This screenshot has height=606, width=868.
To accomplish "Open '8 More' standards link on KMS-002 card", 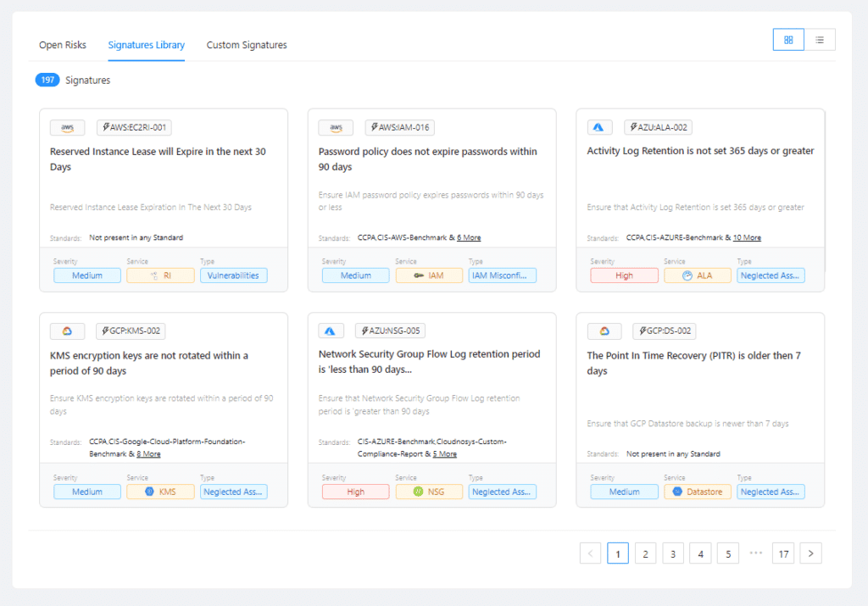I will (148, 453).
